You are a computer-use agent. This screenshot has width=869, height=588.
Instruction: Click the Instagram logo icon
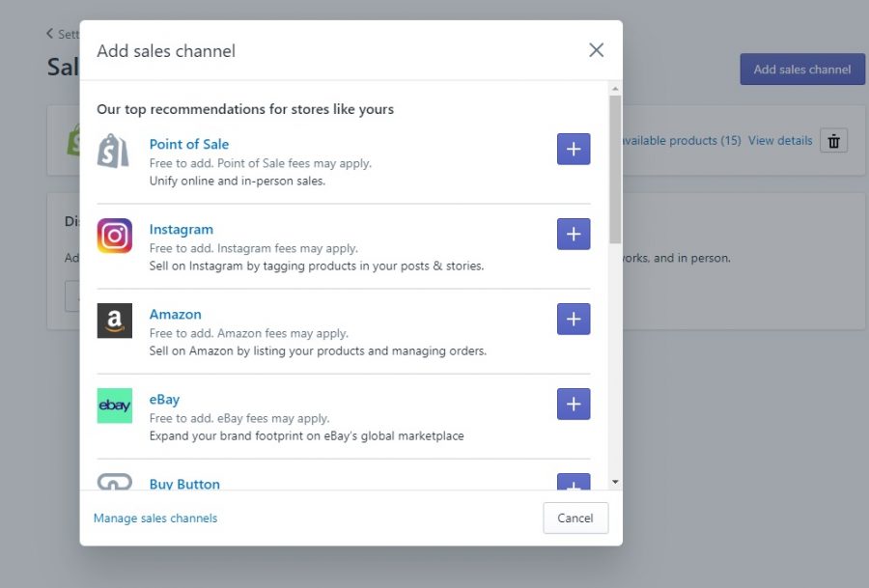point(115,236)
